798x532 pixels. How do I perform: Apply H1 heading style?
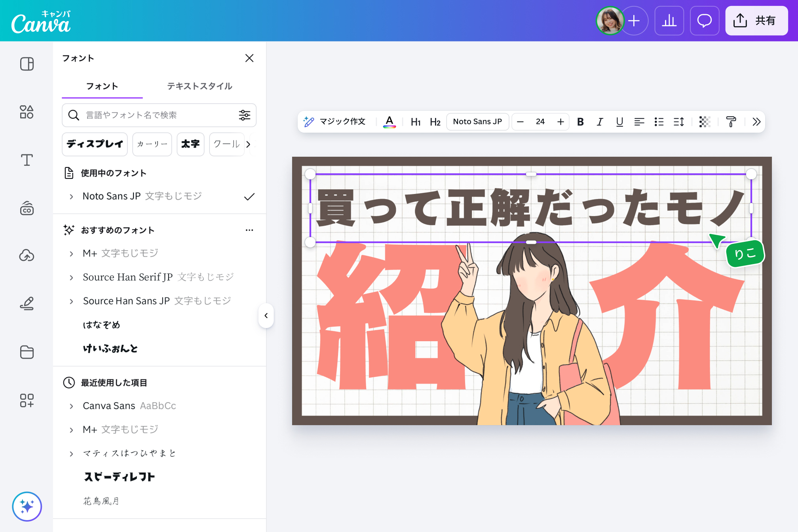pos(416,122)
